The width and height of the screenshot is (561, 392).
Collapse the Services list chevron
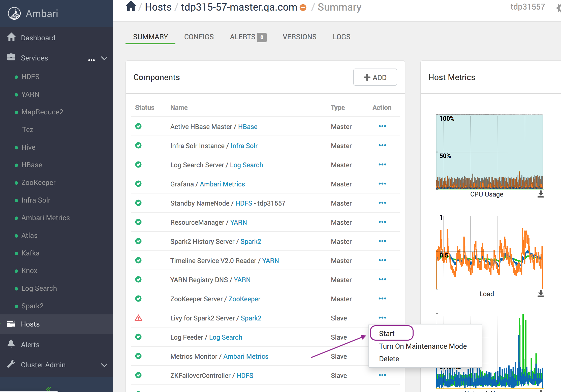pos(104,58)
